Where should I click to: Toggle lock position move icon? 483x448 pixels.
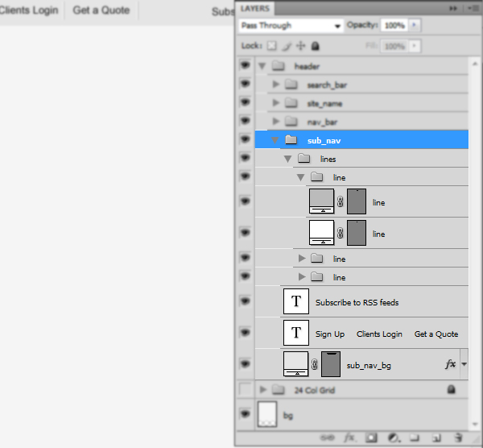click(x=300, y=46)
